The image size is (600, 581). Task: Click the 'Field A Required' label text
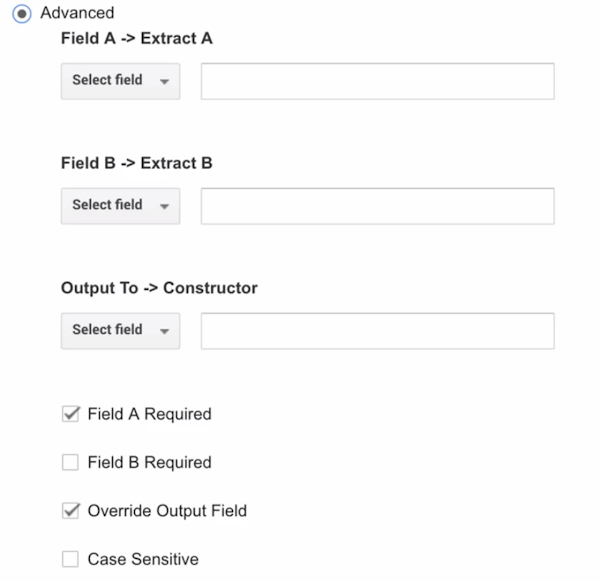click(149, 414)
